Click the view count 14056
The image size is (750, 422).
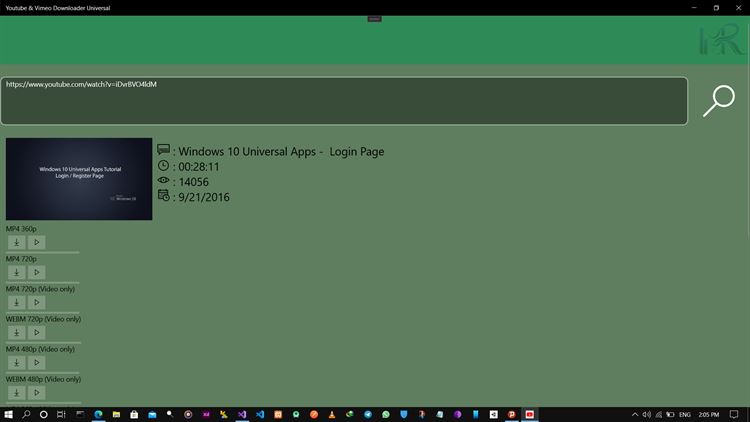tap(193, 182)
